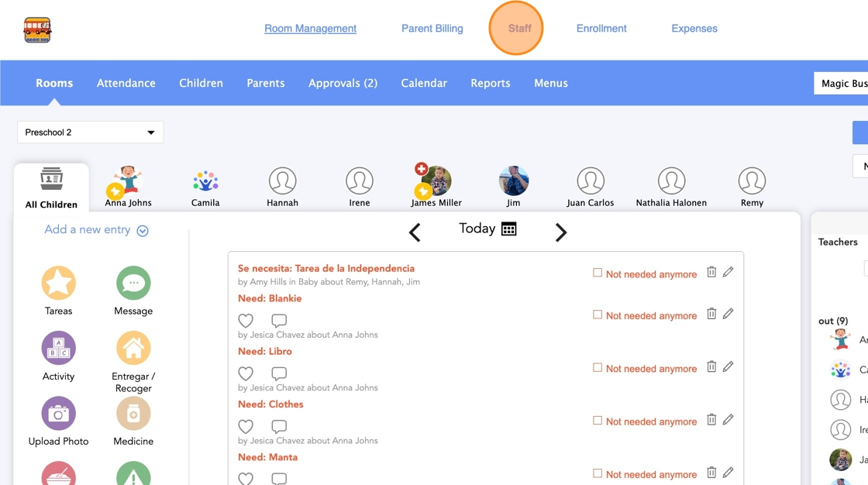Open the Enrollment link
Screen dimensions: 868x485
601,28
